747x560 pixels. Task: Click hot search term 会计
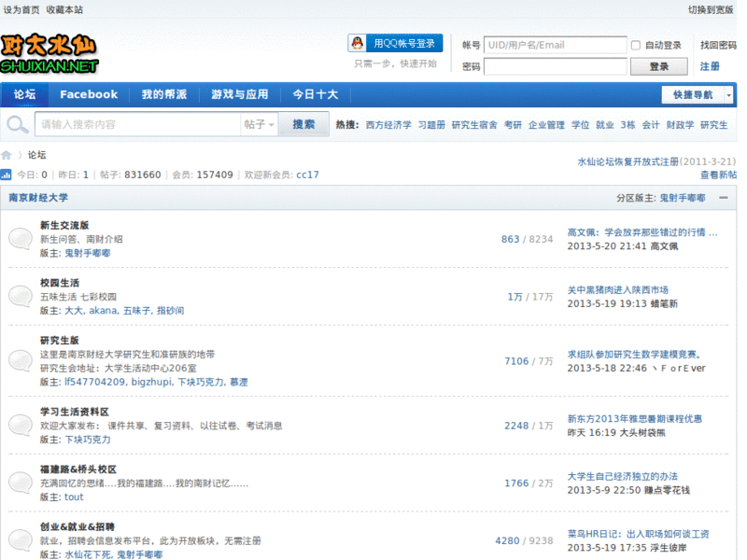pyautogui.click(x=651, y=125)
